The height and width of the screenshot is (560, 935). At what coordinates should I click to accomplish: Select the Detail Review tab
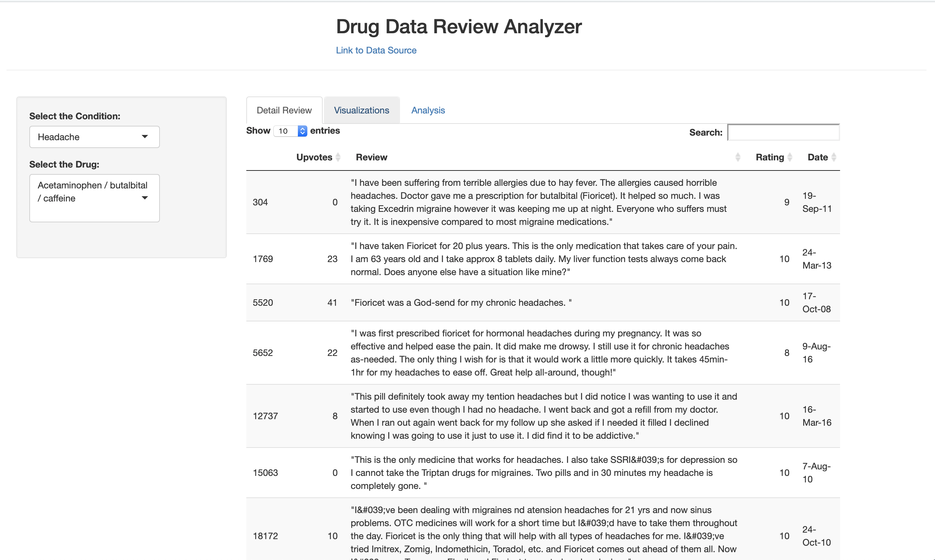click(x=284, y=110)
